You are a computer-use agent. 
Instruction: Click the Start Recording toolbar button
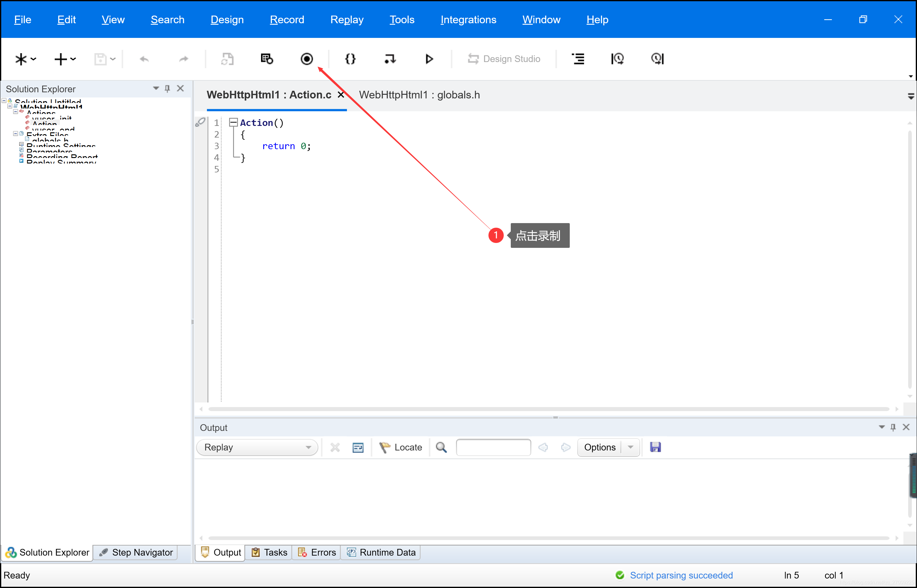click(307, 59)
